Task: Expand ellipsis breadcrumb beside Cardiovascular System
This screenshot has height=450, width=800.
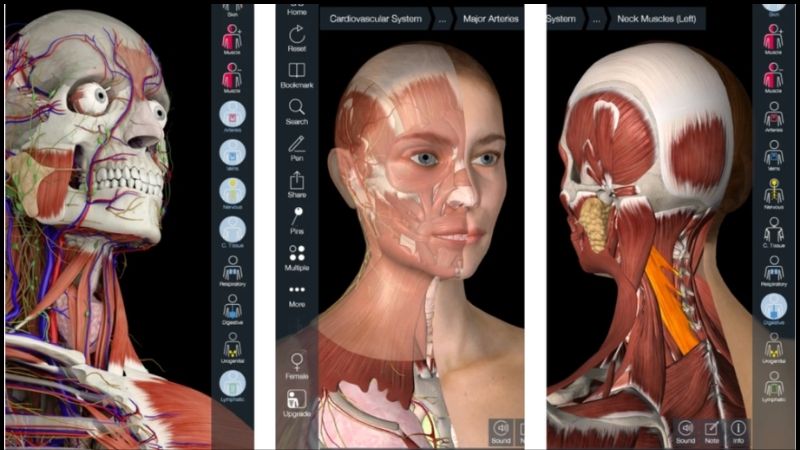Action: click(442, 19)
